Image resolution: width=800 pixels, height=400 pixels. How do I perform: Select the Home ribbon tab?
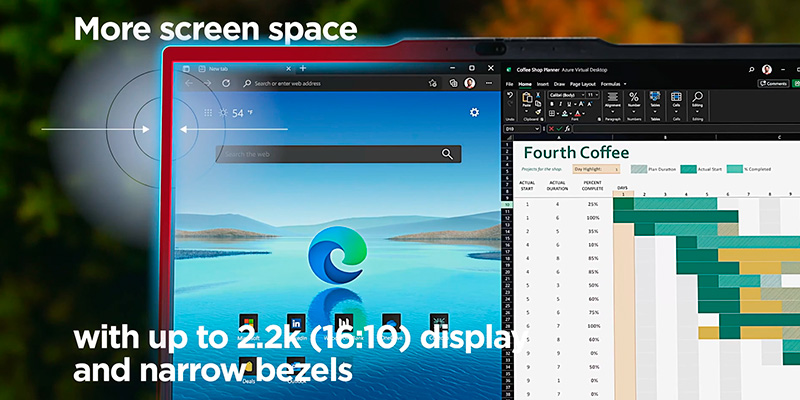525,84
